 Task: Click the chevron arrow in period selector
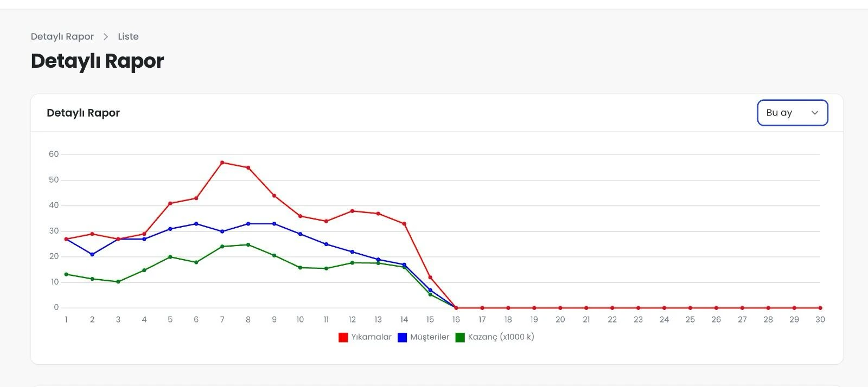click(814, 113)
